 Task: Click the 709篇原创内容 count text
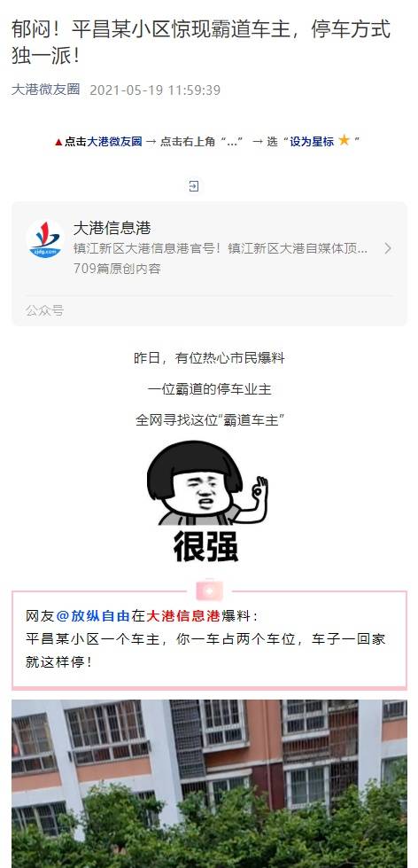[x=117, y=269]
